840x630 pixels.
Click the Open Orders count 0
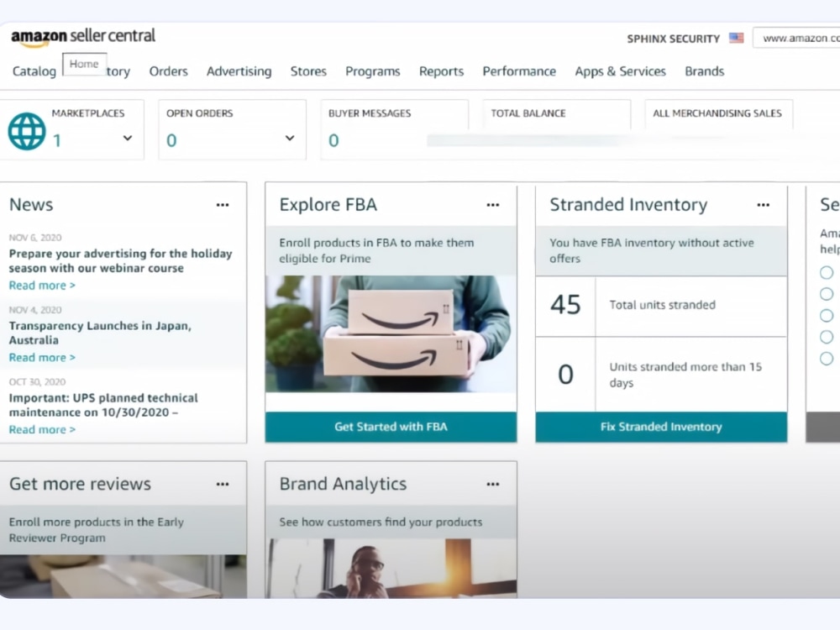point(171,140)
